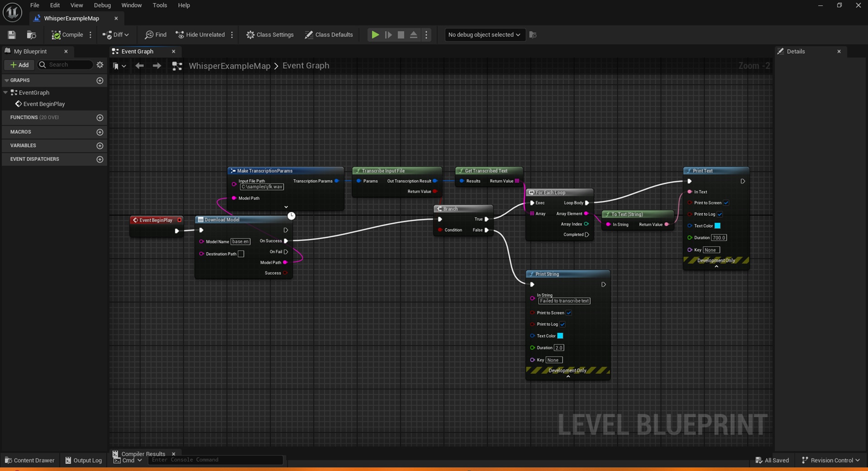
Task: Open the Tools menu
Action: click(x=160, y=5)
